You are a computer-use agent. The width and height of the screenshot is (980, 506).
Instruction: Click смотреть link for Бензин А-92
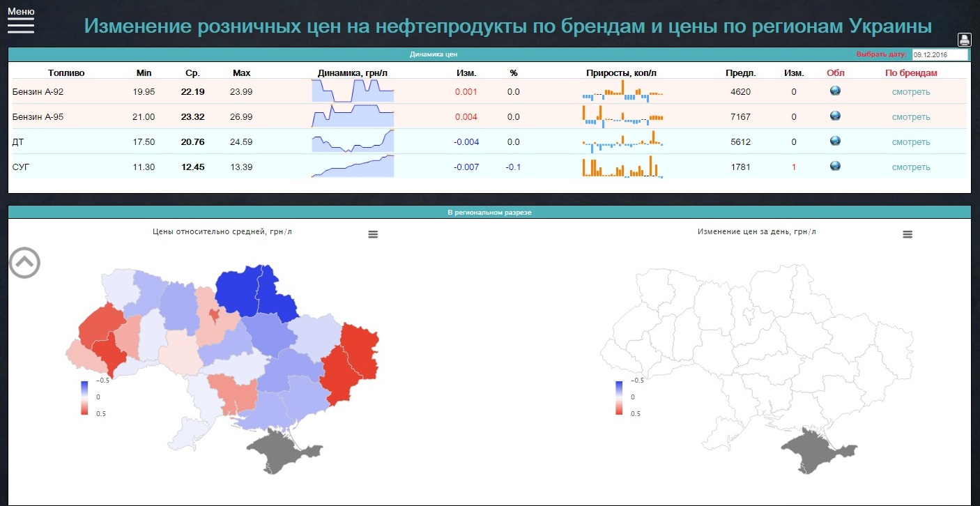pos(911,92)
